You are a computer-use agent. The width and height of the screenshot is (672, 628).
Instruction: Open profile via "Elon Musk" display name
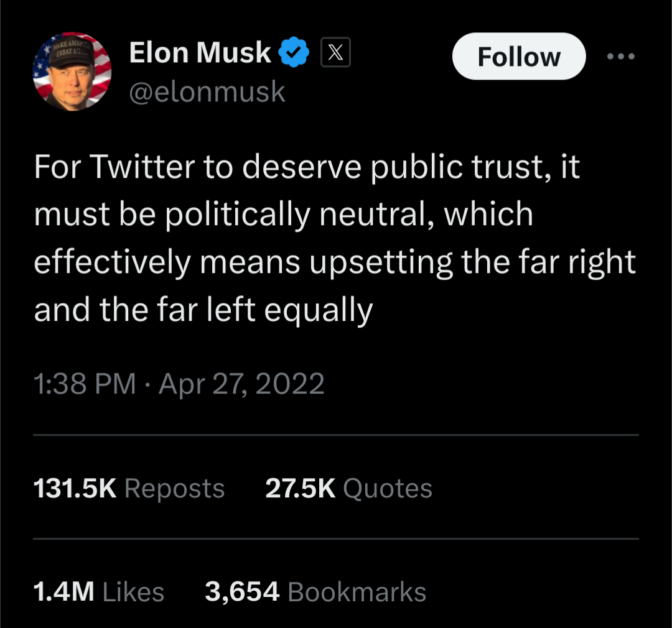click(200, 53)
